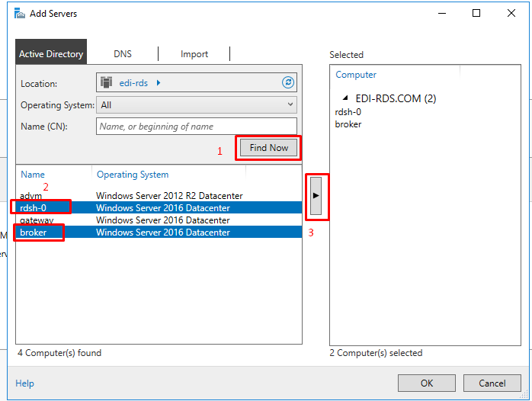Image resolution: width=532 pixels, height=401 pixels.
Task: Select the rdsh-0 row in results
Action: pos(159,207)
